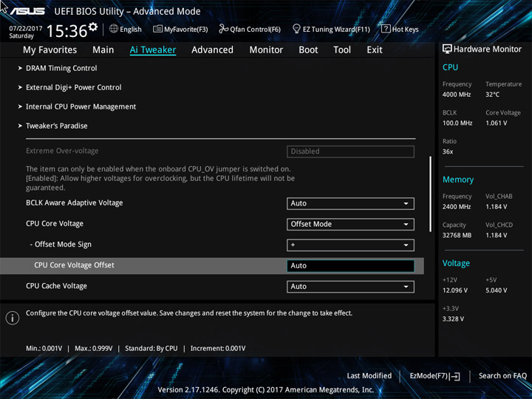Click the BCLK value 100.0 MHz
This screenshot has height=399, width=532.
[457, 123]
